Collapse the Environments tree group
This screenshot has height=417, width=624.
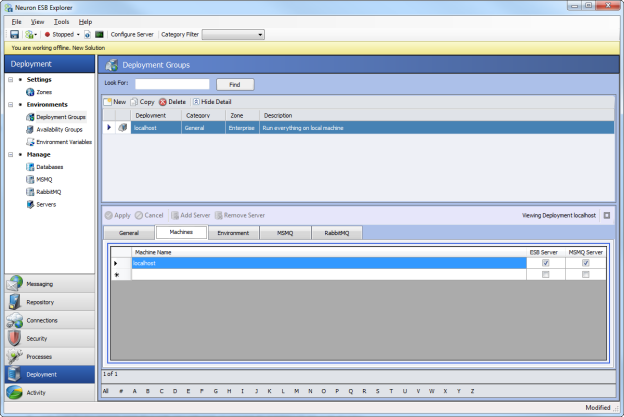coord(10,104)
